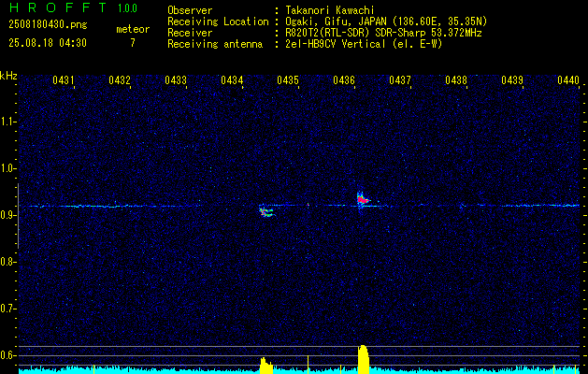Click the yellow power peak near 0434
The height and width of the screenshot is (374, 588).
pos(265,366)
